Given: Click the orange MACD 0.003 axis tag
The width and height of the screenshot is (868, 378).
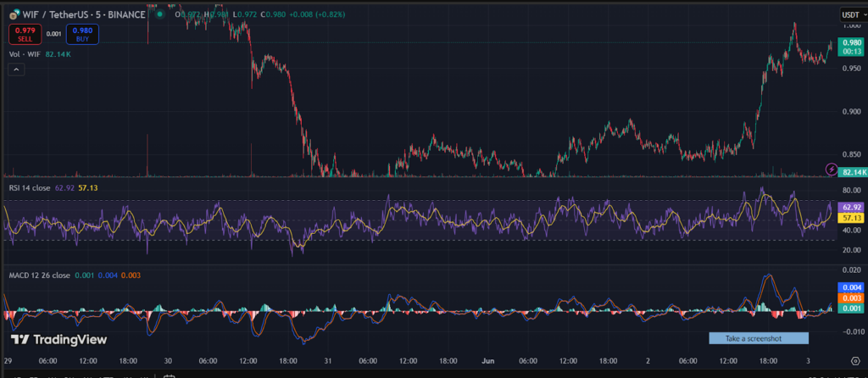Looking at the screenshot, I should [x=851, y=298].
